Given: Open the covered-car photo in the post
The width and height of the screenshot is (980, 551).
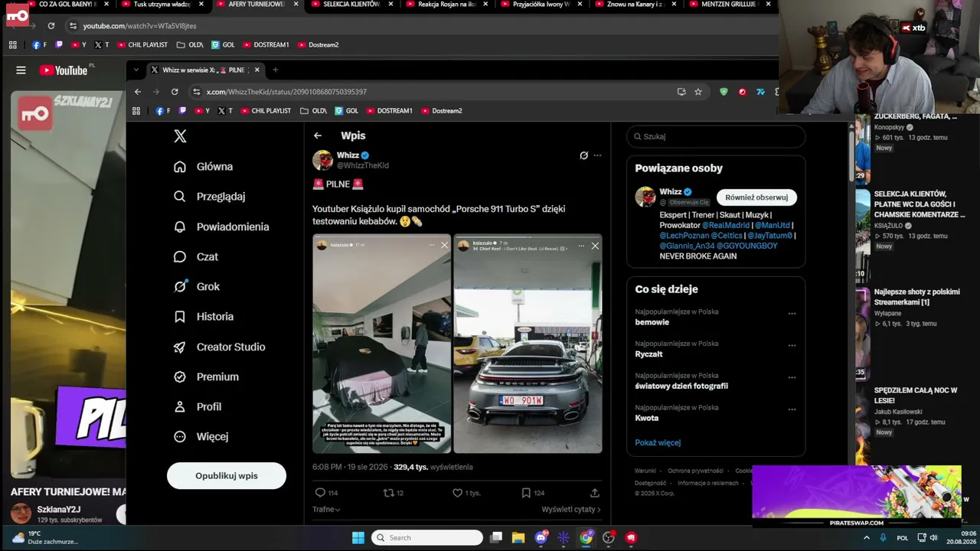Looking at the screenshot, I should pos(381,344).
